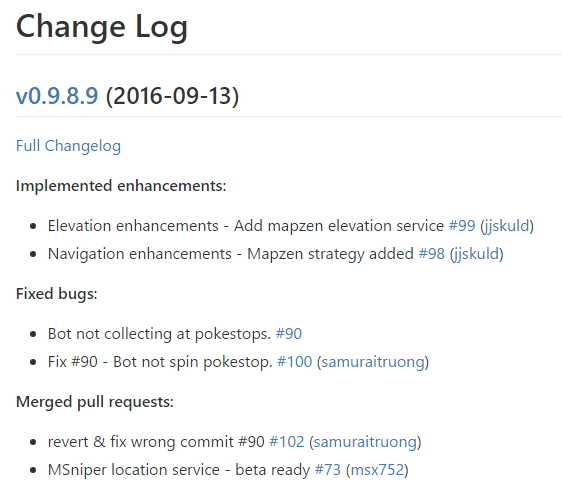Open pull request #100 link

pos(295,362)
